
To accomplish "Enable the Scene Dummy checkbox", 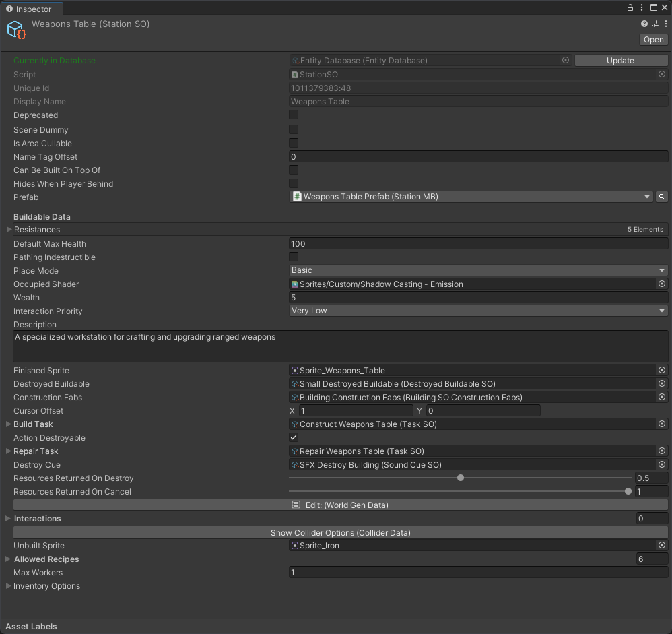I will [x=294, y=129].
